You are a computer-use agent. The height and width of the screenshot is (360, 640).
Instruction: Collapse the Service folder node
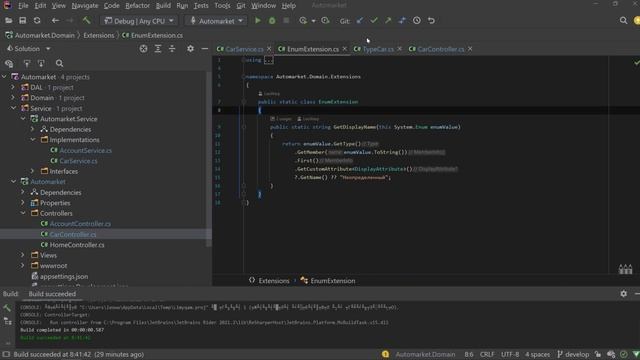13,108
